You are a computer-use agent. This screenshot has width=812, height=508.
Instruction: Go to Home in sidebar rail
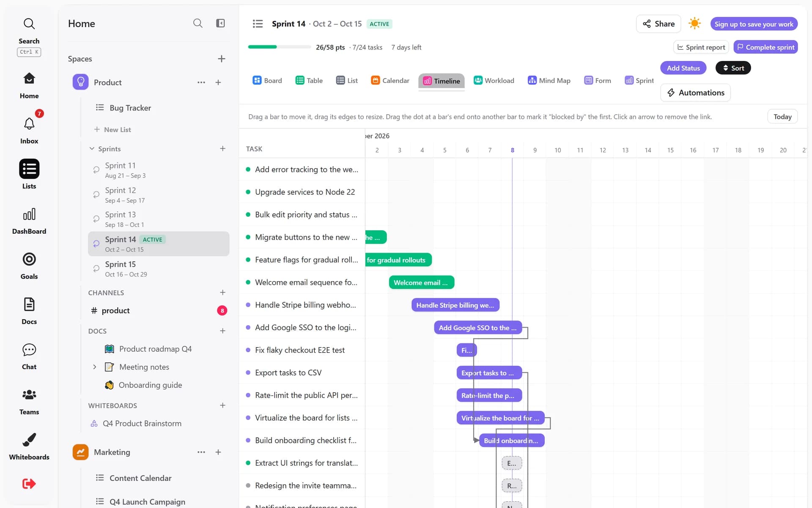coord(29,85)
